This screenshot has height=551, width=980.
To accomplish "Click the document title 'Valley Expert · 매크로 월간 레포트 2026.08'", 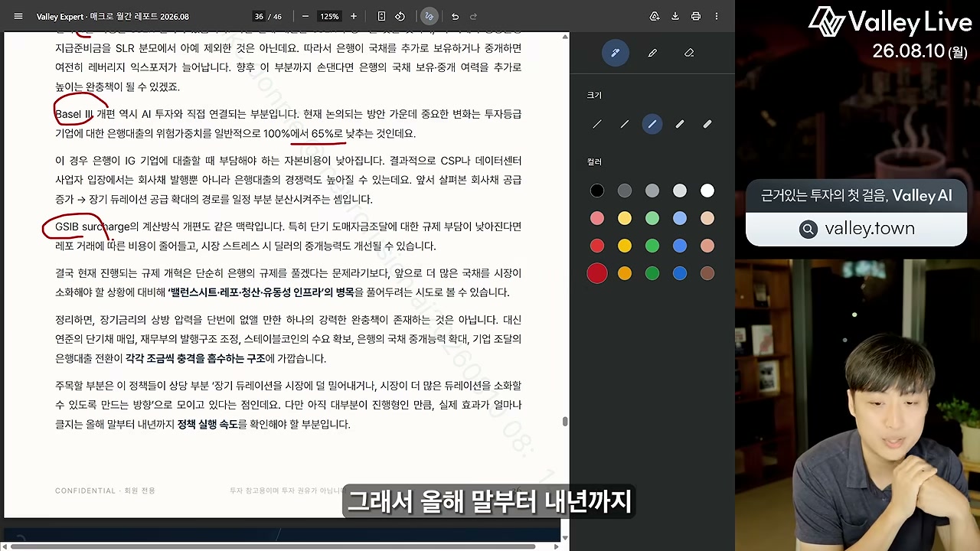I will point(113,16).
